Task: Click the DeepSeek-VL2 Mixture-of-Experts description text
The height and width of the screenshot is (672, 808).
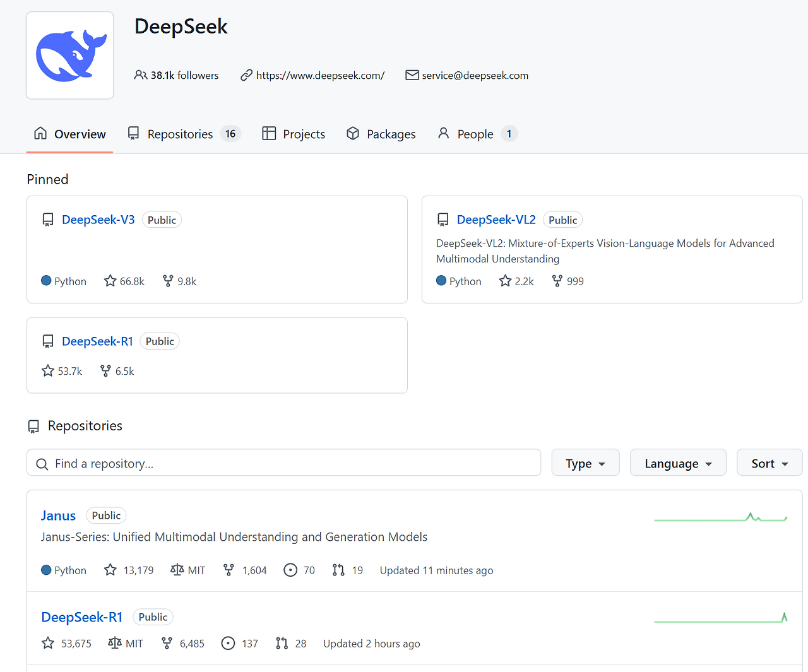Action: [605, 251]
